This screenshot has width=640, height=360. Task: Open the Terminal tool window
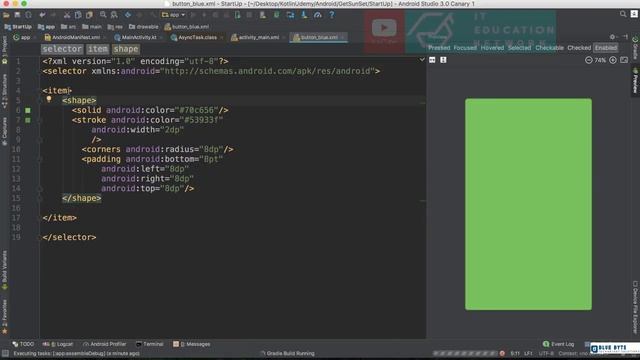pos(149,344)
